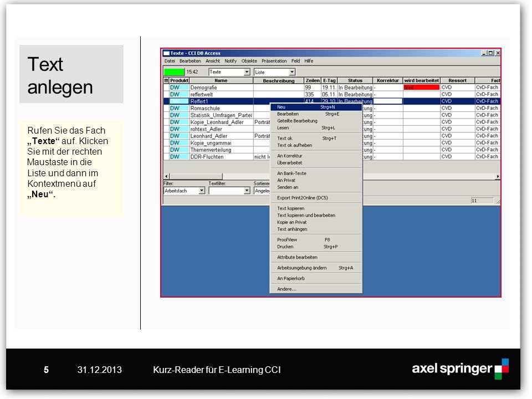This screenshot has height=399, width=532.
Task: Select Lesen in the context menu
Action: [316, 128]
